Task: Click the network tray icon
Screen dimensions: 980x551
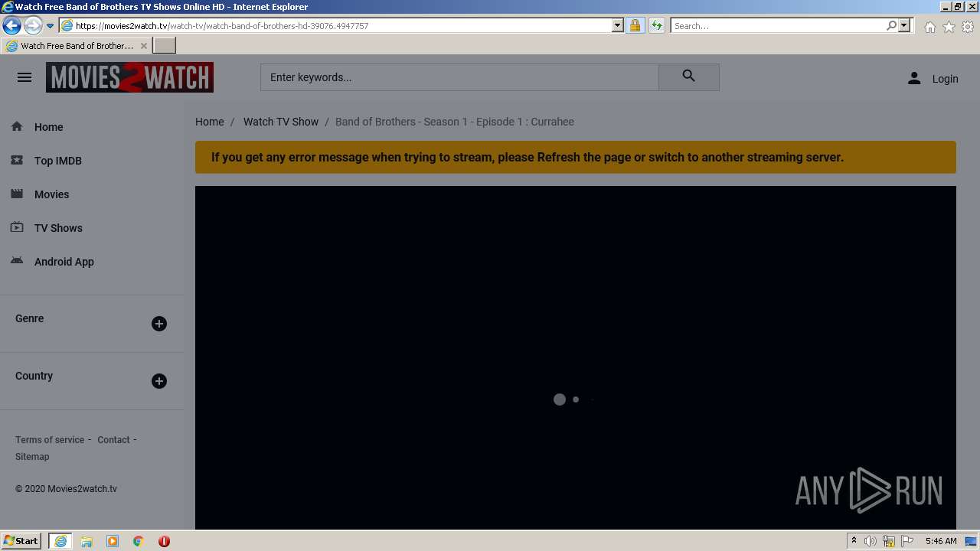Action: point(889,541)
